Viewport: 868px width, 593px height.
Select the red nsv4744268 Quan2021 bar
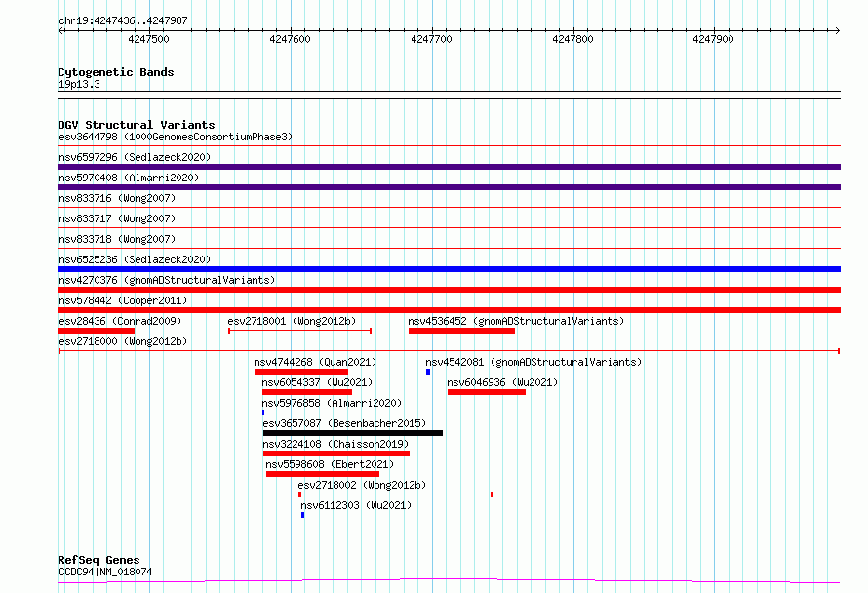tap(301, 372)
